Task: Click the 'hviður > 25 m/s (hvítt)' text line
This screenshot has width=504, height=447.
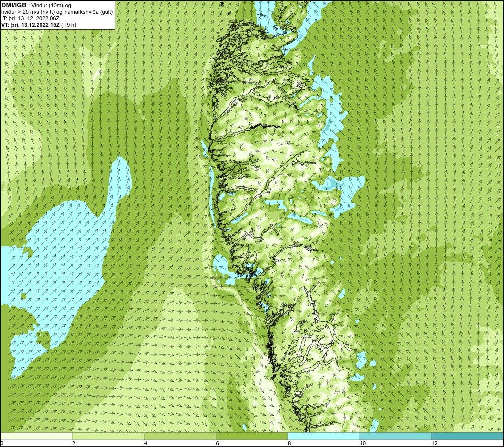Action: 28,12
